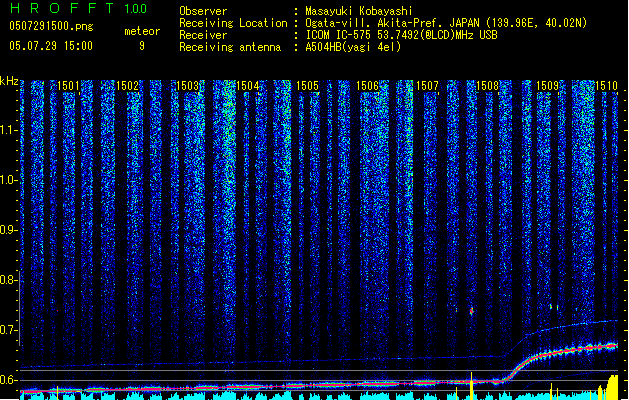Select the file name 0507291500.png
This screenshot has width=629, height=400.
coord(51,26)
